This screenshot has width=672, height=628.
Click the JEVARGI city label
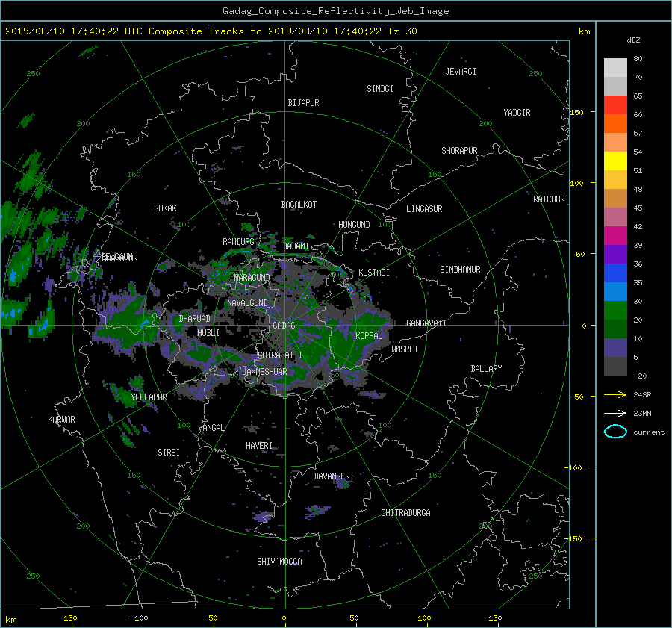coord(461,72)
